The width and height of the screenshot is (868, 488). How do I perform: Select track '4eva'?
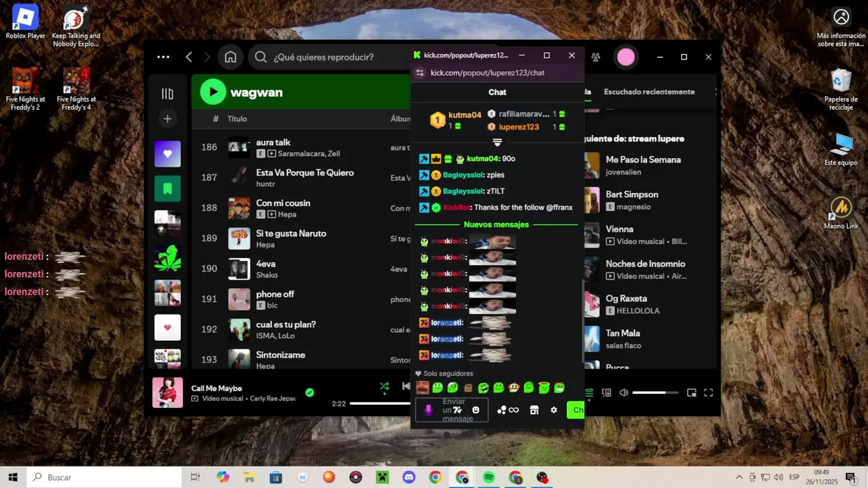[x=266, y=264]
